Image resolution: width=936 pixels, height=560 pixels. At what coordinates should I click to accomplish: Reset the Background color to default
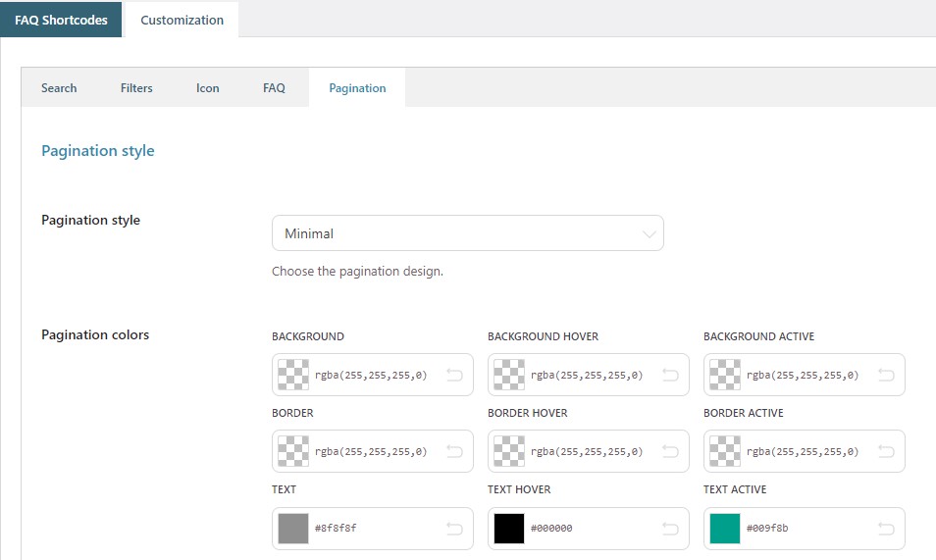click(454, 375)
